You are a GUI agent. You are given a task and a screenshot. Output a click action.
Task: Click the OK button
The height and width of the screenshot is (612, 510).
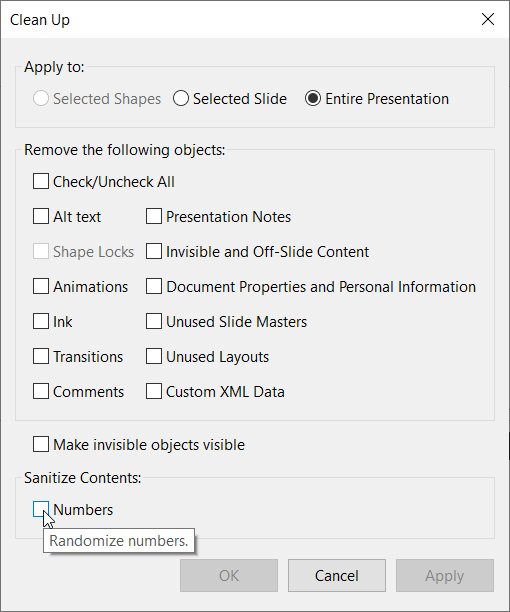[229, 575]
